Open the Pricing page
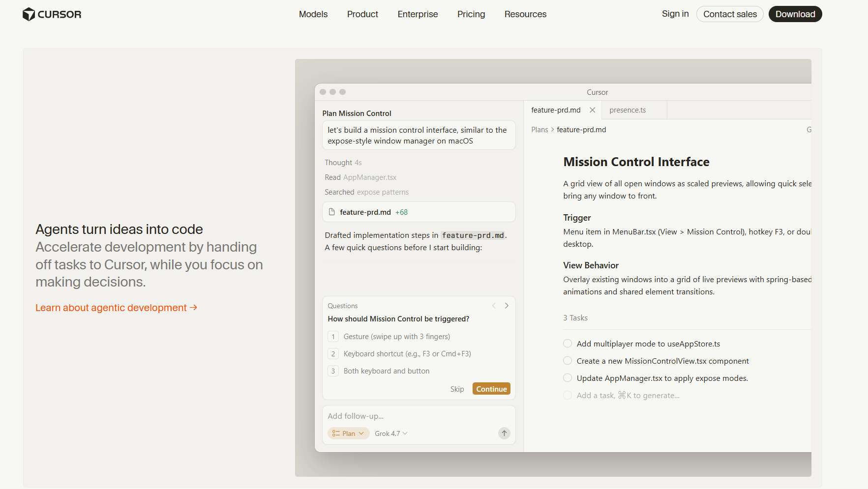 [x=471, y=14]
